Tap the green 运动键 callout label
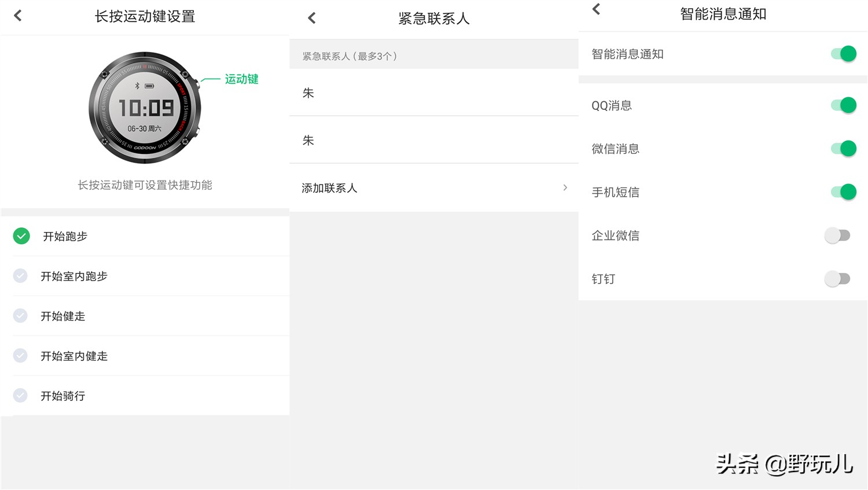The width and height of the screenshot is (868, 490). pos(242,79)
